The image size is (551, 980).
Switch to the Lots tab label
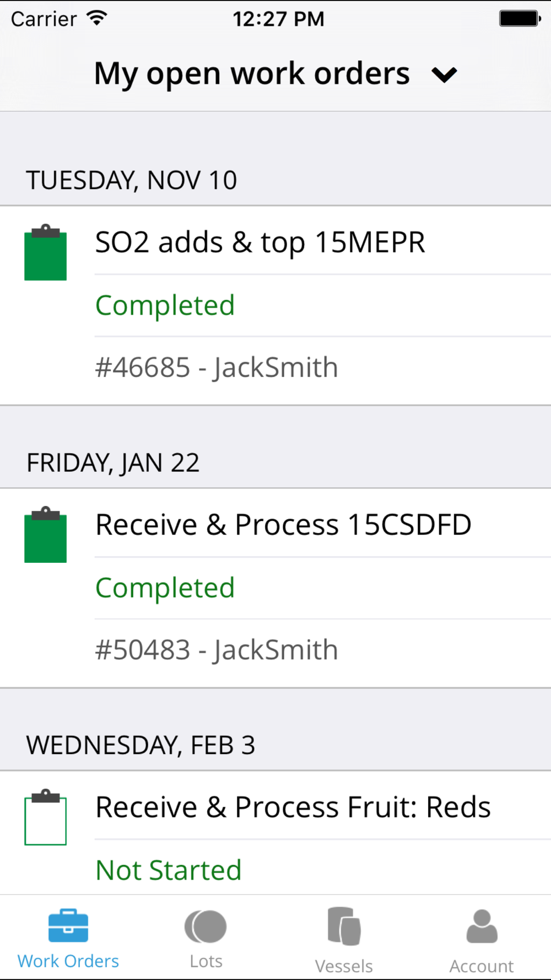click(x=206, y=961)
